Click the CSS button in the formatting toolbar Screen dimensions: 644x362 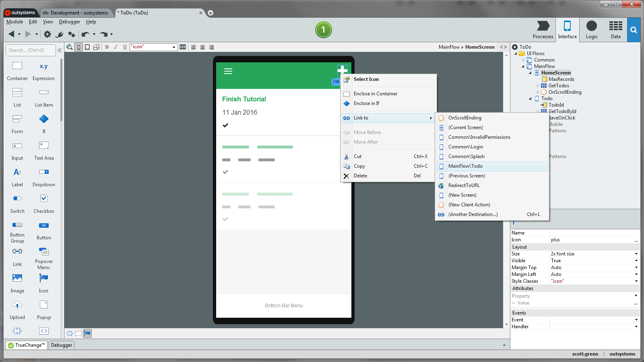pos(183,47)
